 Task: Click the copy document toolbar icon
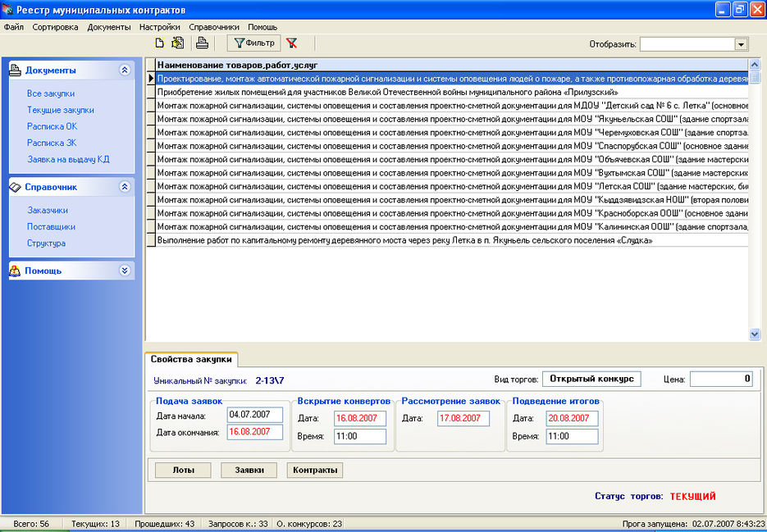click(x=177, y=43)
